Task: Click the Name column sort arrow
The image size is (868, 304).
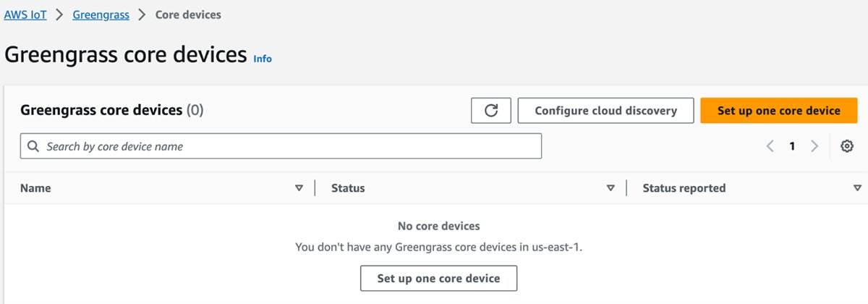Action: coord(299,188)
